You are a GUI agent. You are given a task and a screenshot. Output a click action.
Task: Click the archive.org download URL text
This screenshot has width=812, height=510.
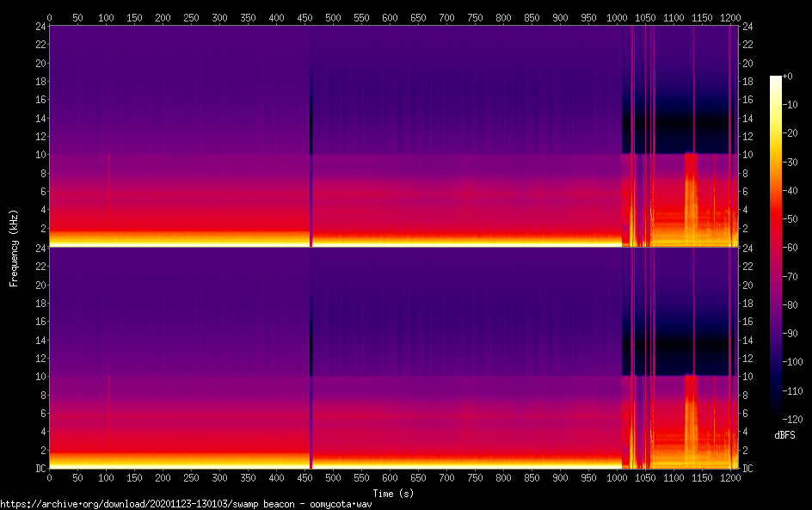(x=186, y=504)
